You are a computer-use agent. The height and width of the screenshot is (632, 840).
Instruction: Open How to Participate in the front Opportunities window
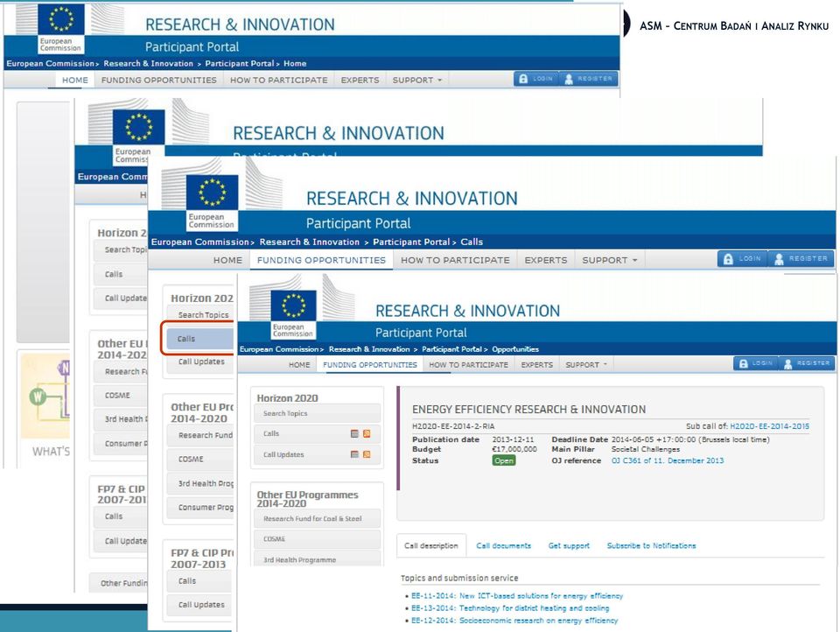pos(469,364)
